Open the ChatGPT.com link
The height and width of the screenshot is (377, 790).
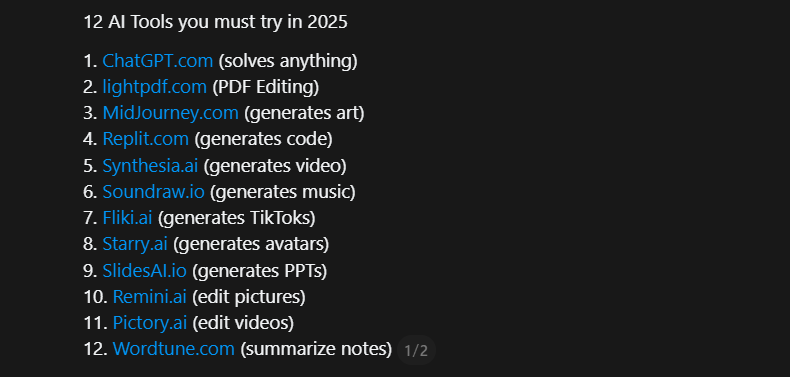[158, 61]
